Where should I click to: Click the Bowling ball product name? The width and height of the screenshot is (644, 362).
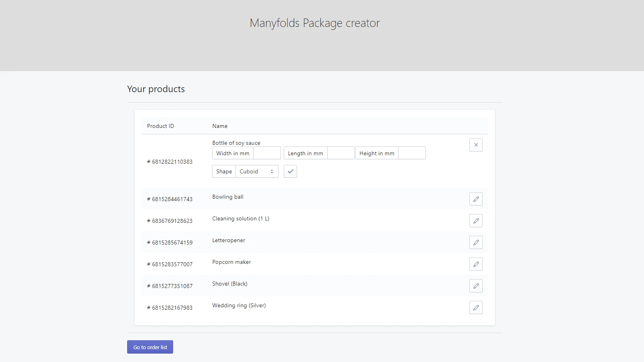228,197
